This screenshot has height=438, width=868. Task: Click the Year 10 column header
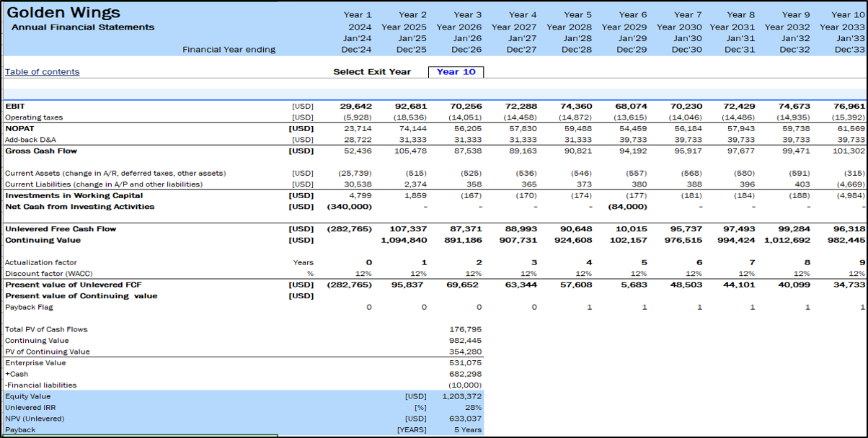849,14
